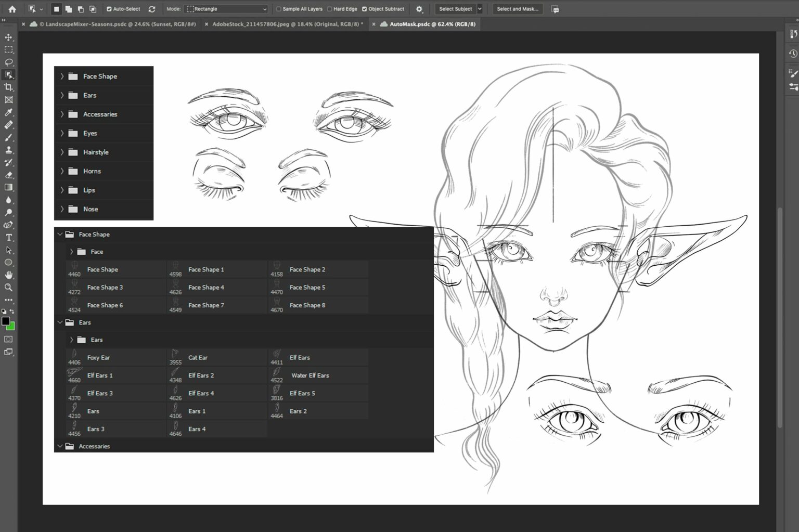Collapse the Ears group in the panel
Viewport: 799px width, 532px height.
coord(60,322)
